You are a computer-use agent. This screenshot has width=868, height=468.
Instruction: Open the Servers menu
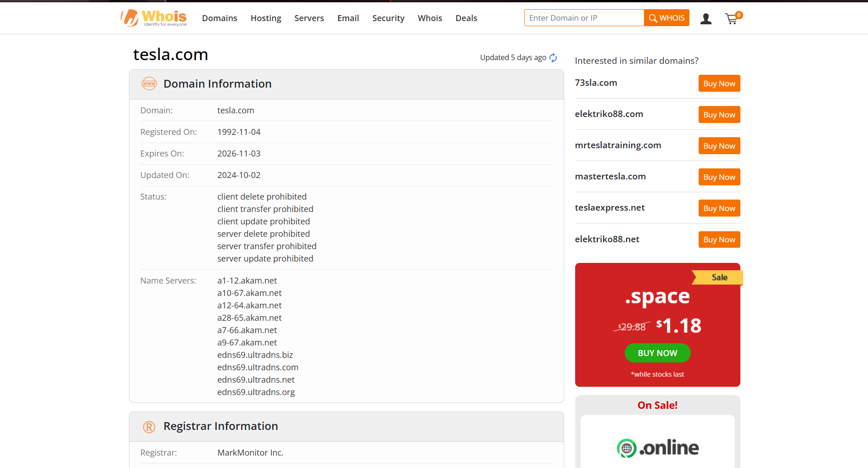309,18
